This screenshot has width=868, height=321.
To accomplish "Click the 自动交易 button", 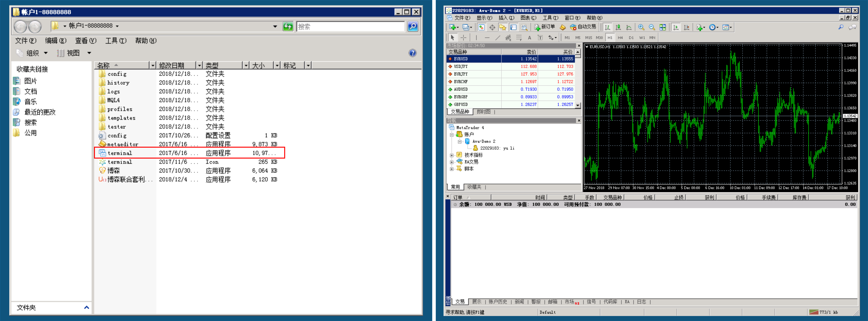I will [x=583, y=27].
